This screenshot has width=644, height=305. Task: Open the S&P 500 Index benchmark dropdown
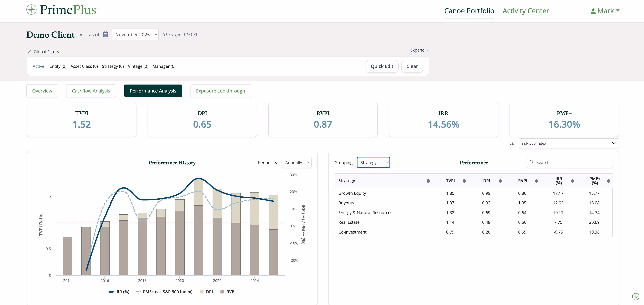point(569,143)
